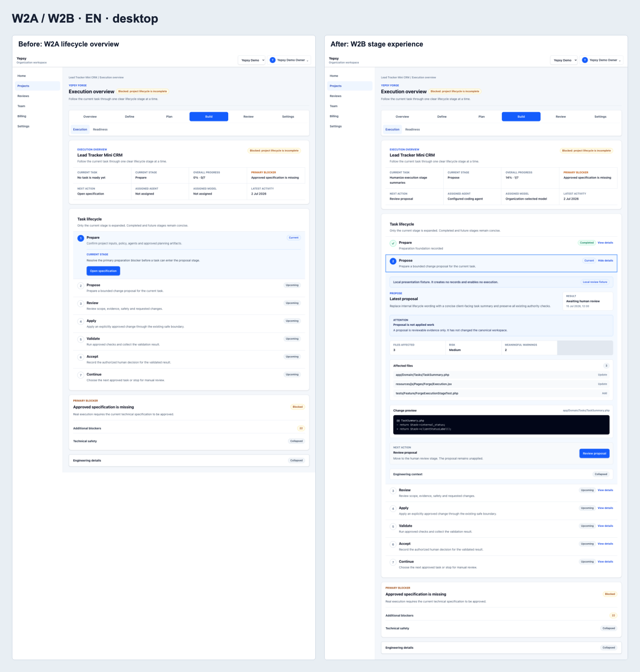Click the step 4 Apply circle in the Before panel
This screenshot has height=672, width=640.
tap(81, 322)
